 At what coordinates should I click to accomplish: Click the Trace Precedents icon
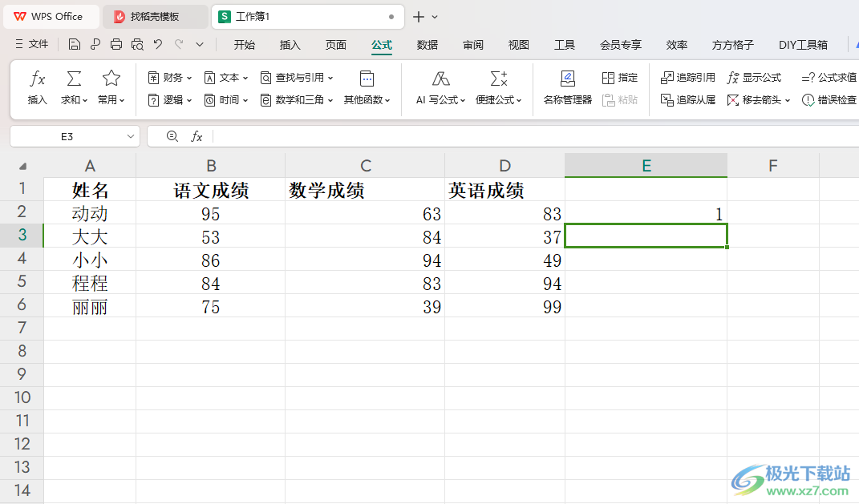click(x=667, y=78)
